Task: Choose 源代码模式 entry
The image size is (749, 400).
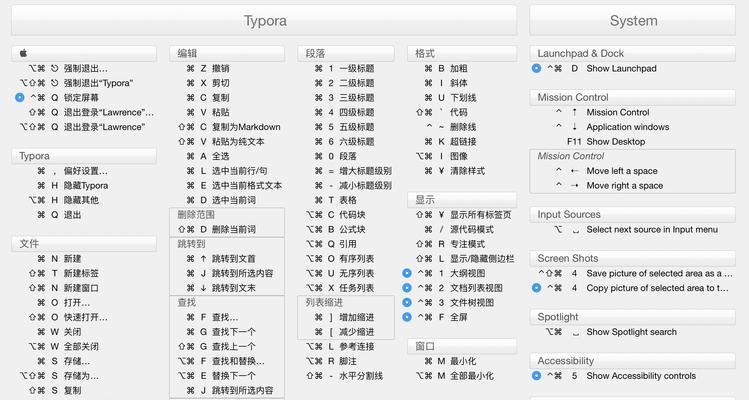Action: (x=459, y=229)
